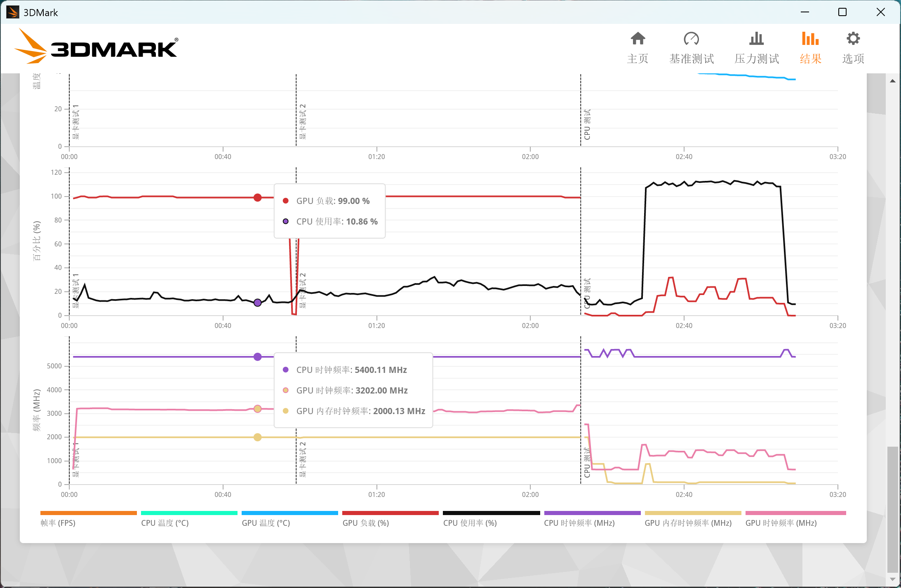This screenshot has width=901, height=588.
Task: Hide the GPU 温度 (°C) legend series
Action: pos(266,522)
